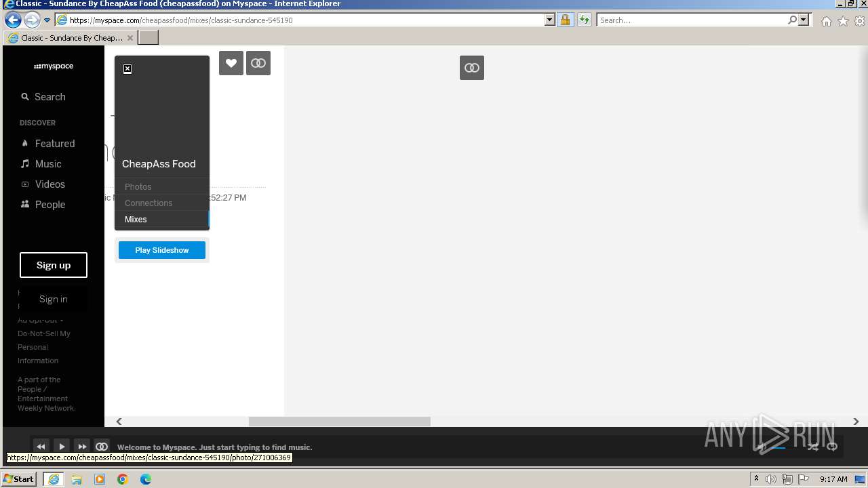This screenshot has width=868, height=488.
Task: Click the refresh page icon
Action: coord(584,20)
